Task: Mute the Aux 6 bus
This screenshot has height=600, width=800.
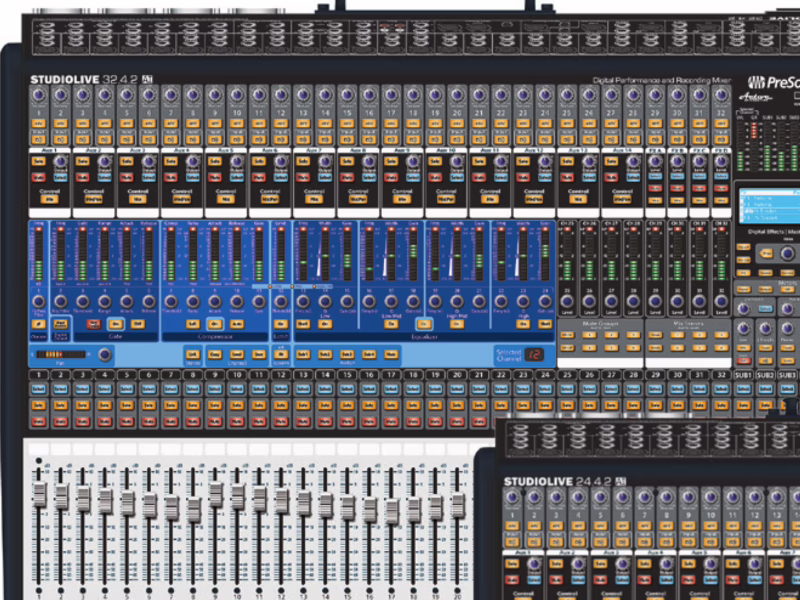Action: (258, 178)
